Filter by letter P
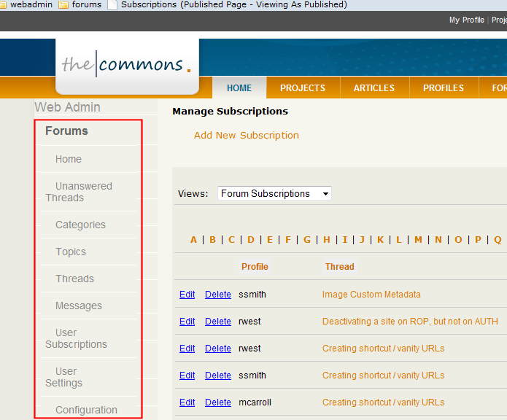 point(478,240)
